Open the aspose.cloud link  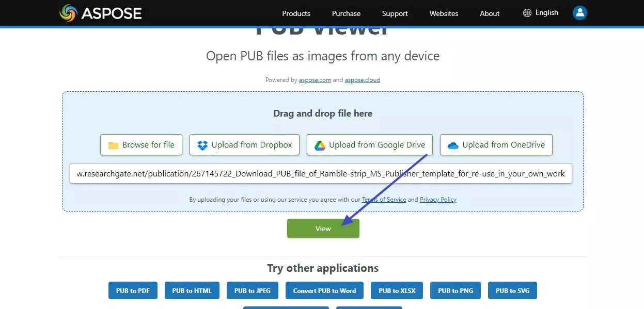362,80
